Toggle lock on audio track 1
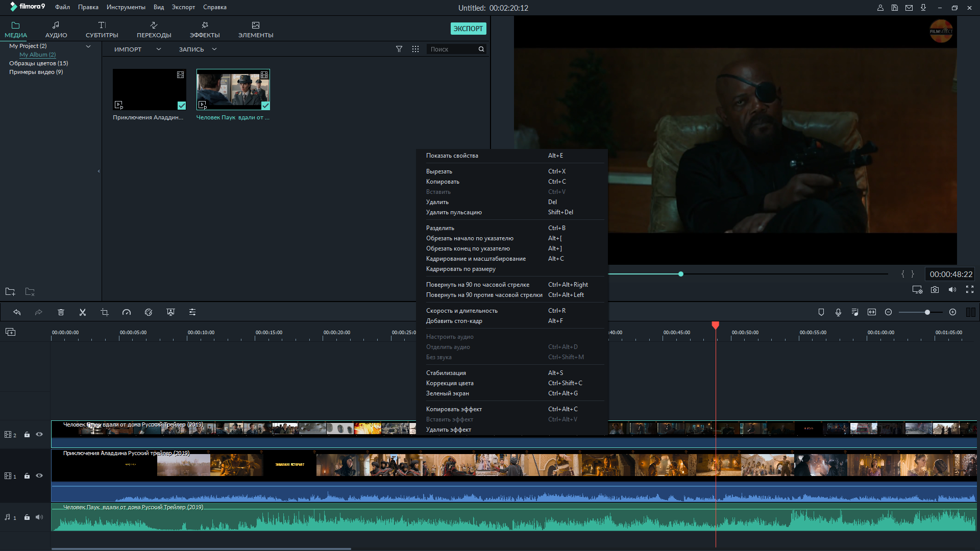The height and width of the screenshot is (551, 980). 27,517
